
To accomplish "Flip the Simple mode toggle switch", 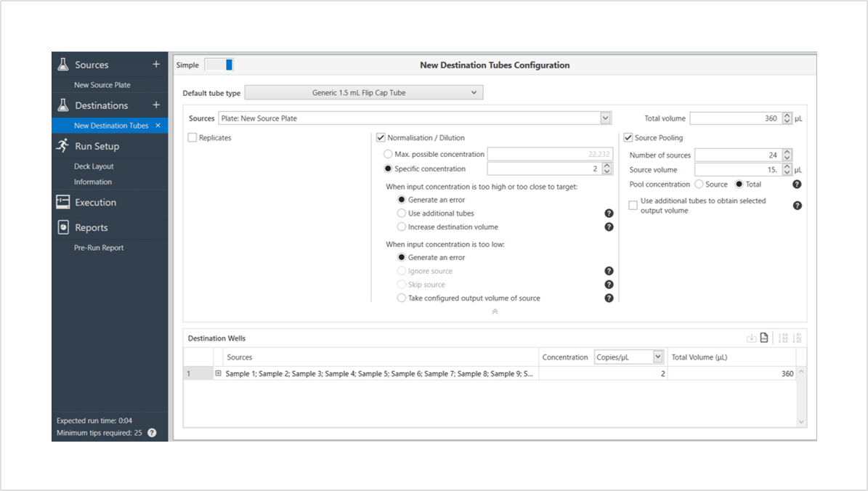I will pyautogui.click(x=219, y=65).
